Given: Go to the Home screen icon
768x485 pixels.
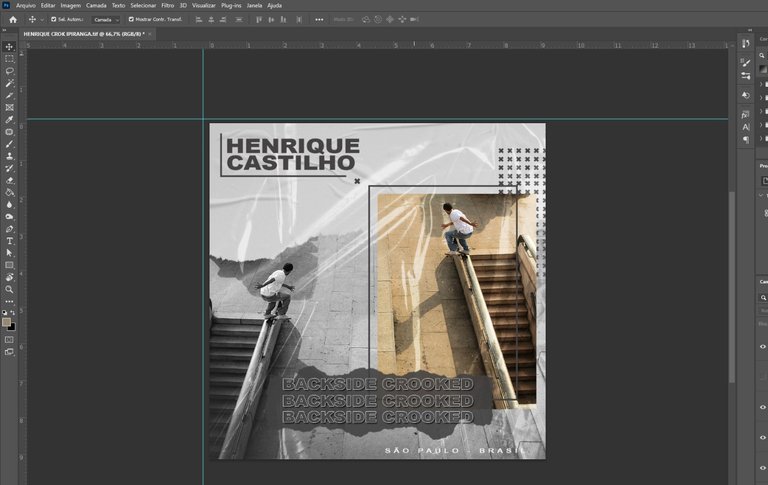Looking at the screenshot, I should click(13, 20).
